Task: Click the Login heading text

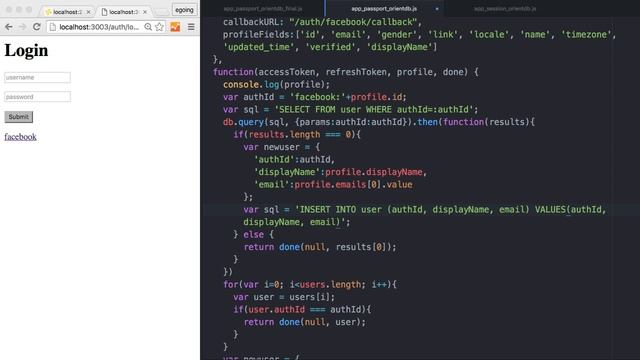Action: tap(26, 51)
